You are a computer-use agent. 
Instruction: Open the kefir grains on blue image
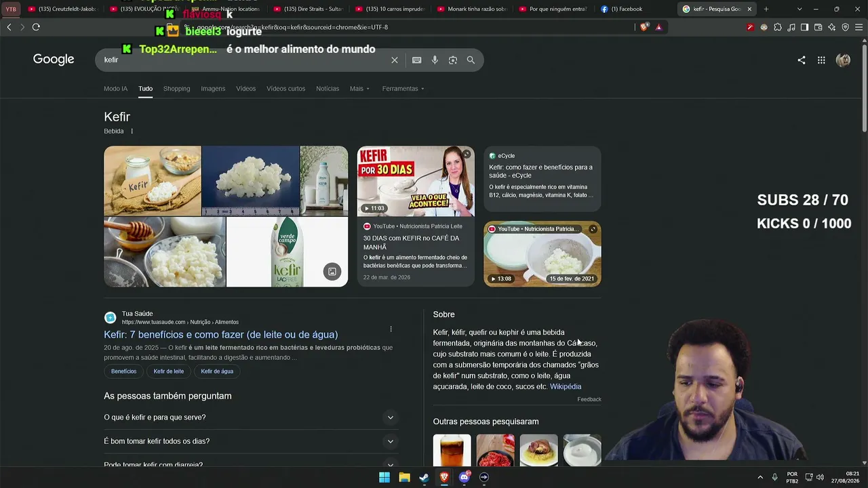[x=250, y=181]
